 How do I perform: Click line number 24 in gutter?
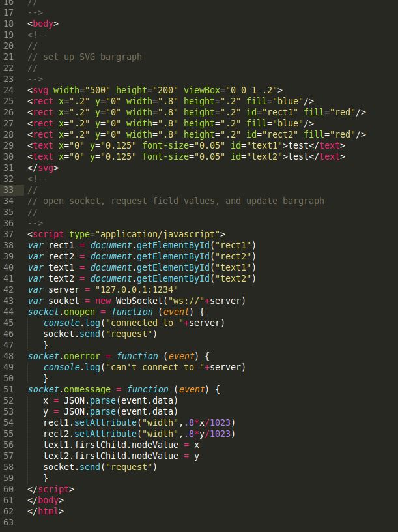(8, 90)
